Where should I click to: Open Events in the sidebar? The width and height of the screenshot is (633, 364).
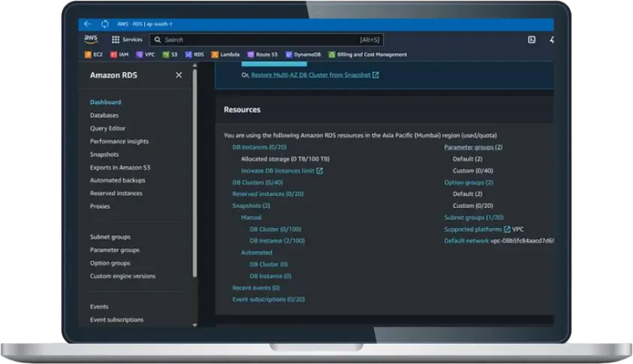99,307
